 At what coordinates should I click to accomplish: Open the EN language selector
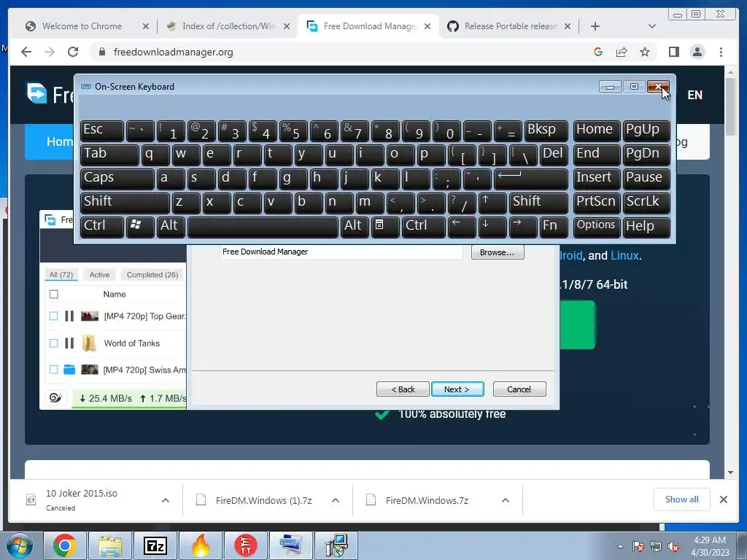pos(694,96)
